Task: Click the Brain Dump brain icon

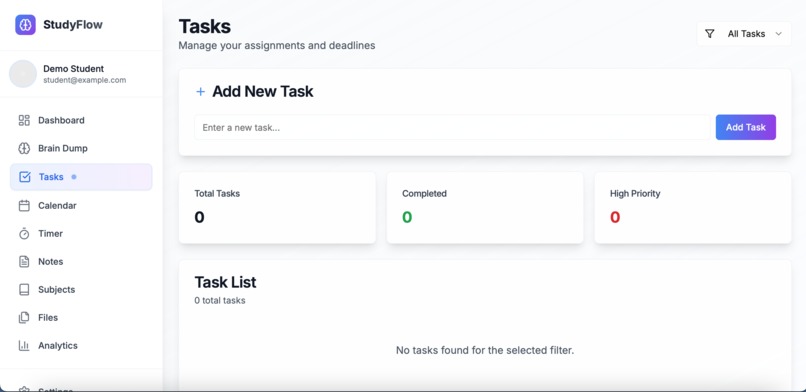Action: pos(24,148)
